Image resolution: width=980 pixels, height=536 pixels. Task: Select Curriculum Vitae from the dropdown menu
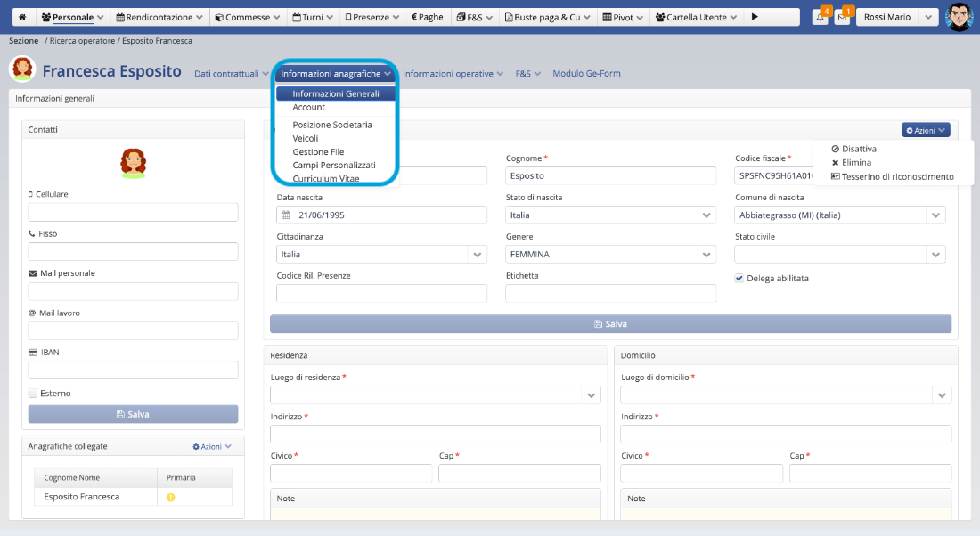(326, 178)
